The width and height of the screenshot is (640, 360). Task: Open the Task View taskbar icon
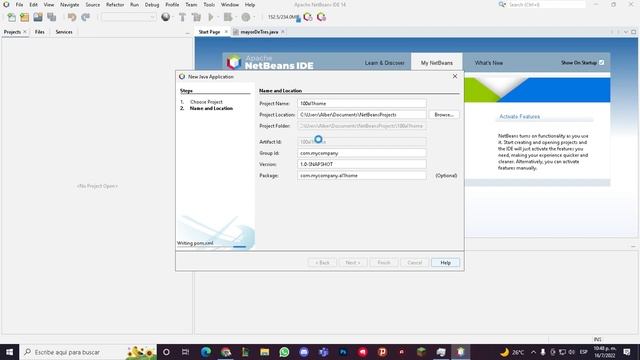pos(186,352)
